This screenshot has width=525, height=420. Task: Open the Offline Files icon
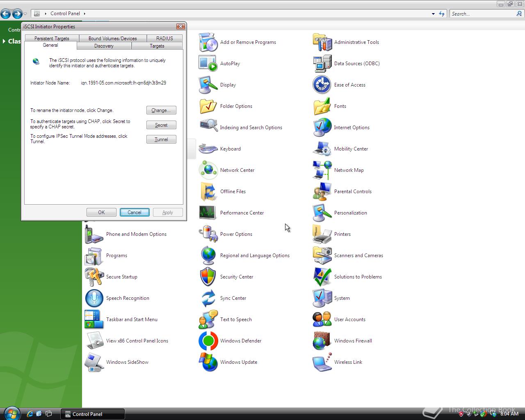(208, 192)
